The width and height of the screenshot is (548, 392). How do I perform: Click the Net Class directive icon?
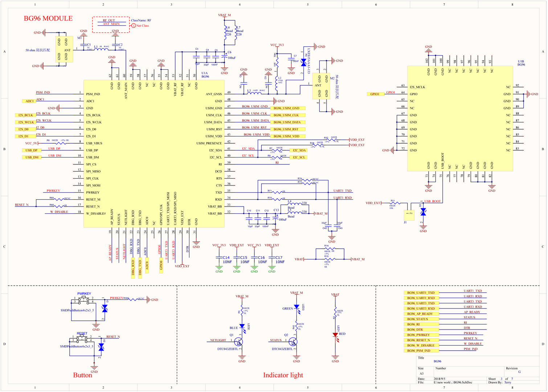[134, 26]
